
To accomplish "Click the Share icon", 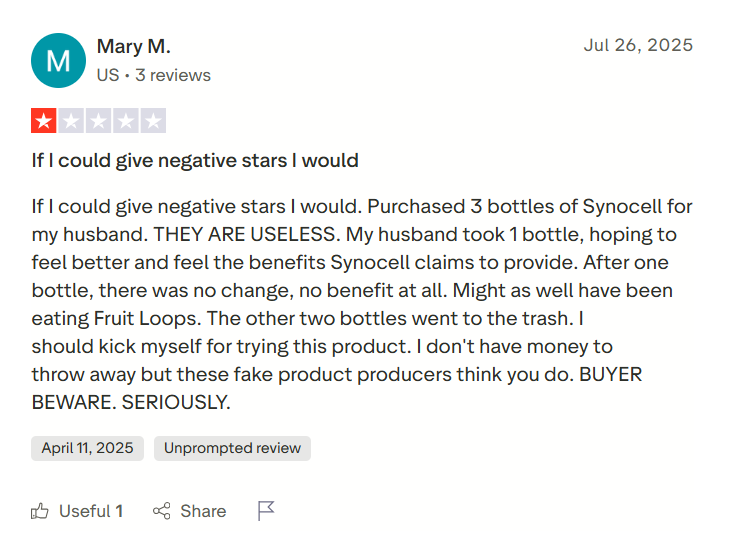I will tap(162, 511).
